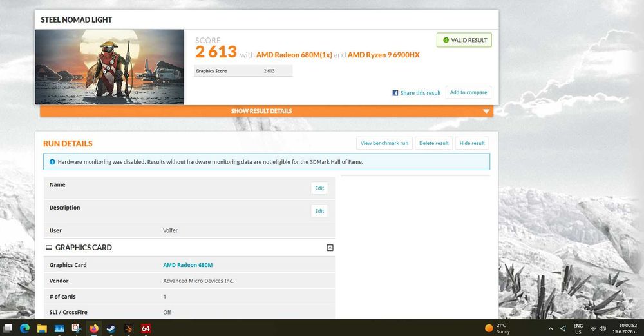The width and height of the screenshot is (644, 336).
Task: Open the Snipping Tool taskbar icon
Action: [x=77, y=328]
